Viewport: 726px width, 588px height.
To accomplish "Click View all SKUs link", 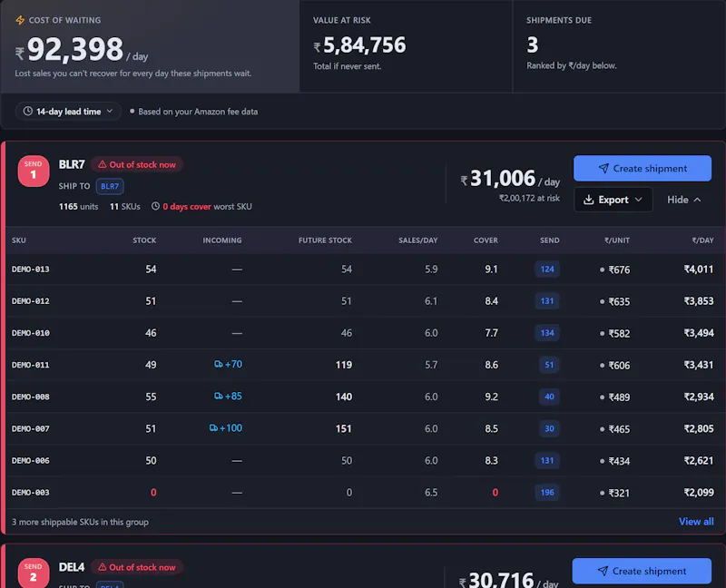I will pyautogui.click(x=696, y=522).
